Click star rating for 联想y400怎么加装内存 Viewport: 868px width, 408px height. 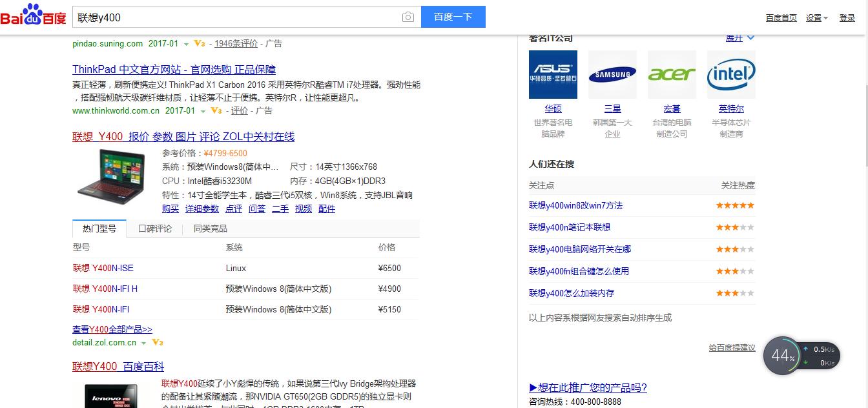pyautogui.click(x=735, y=293)
